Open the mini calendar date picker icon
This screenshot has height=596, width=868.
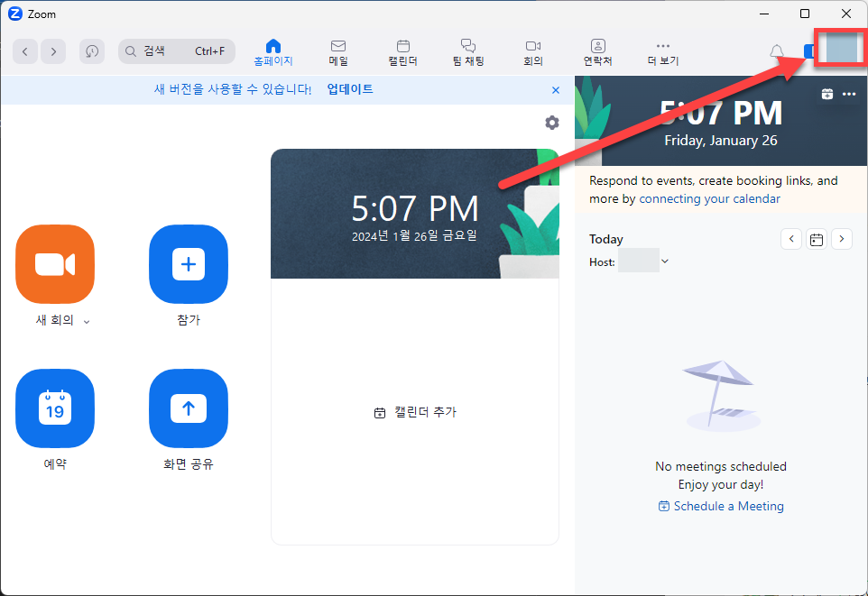pos(816,238)
